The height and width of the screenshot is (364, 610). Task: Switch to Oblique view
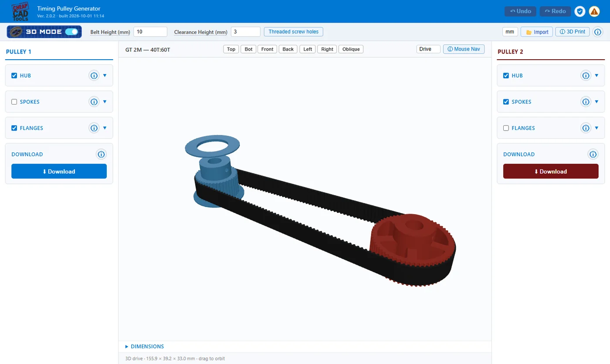coord(351,49)
